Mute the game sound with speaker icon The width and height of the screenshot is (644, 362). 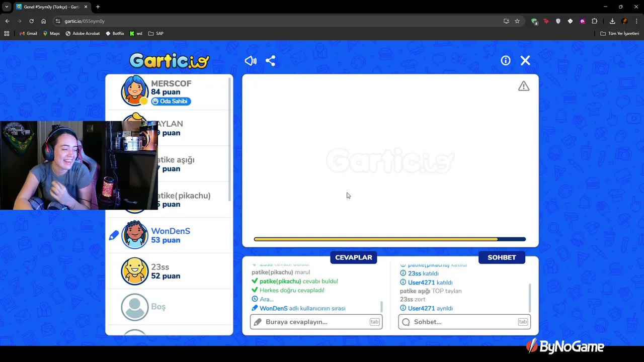(x=251, y=61)
